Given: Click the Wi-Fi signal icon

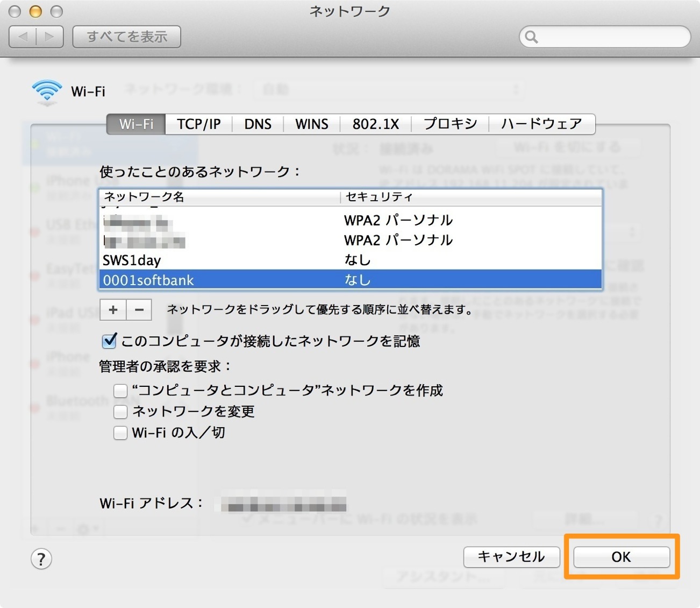Looking at the screenshot, I should [x=47, y=92].
